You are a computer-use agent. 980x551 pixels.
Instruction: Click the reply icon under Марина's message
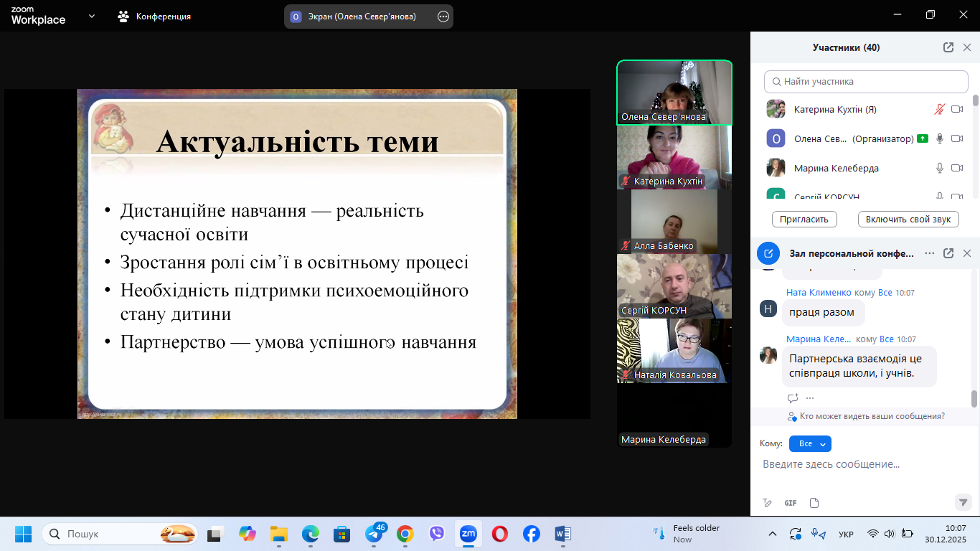coord(793,398)
